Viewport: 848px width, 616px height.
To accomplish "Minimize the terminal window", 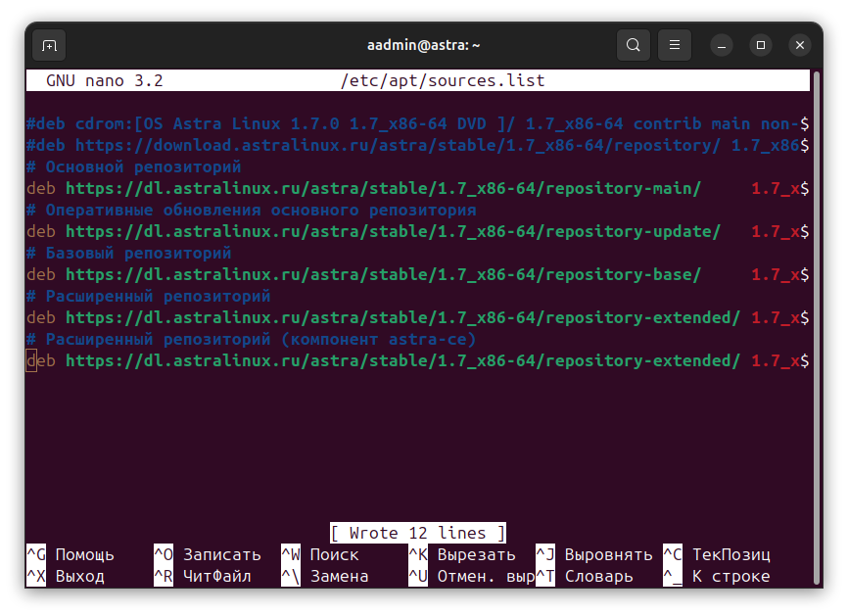I will 722,45.
